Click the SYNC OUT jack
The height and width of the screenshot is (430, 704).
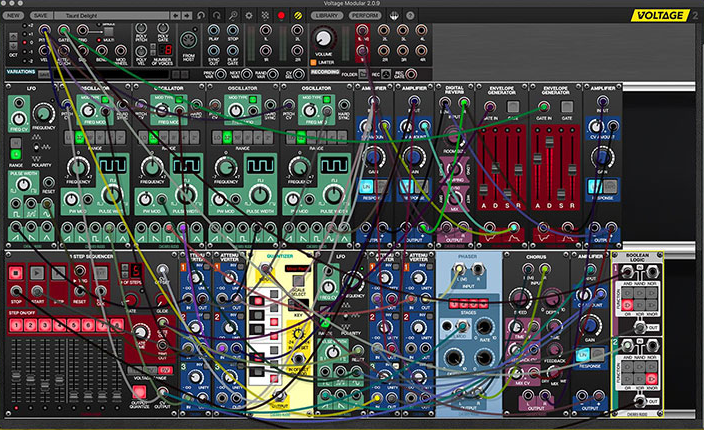tap(214, 51)
